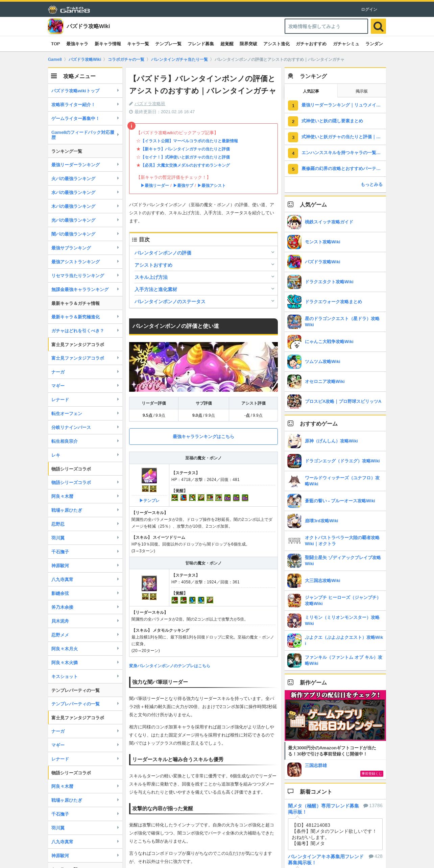
Task: Click the バレンタインボンノ banner artwork image
Action: 203,367
